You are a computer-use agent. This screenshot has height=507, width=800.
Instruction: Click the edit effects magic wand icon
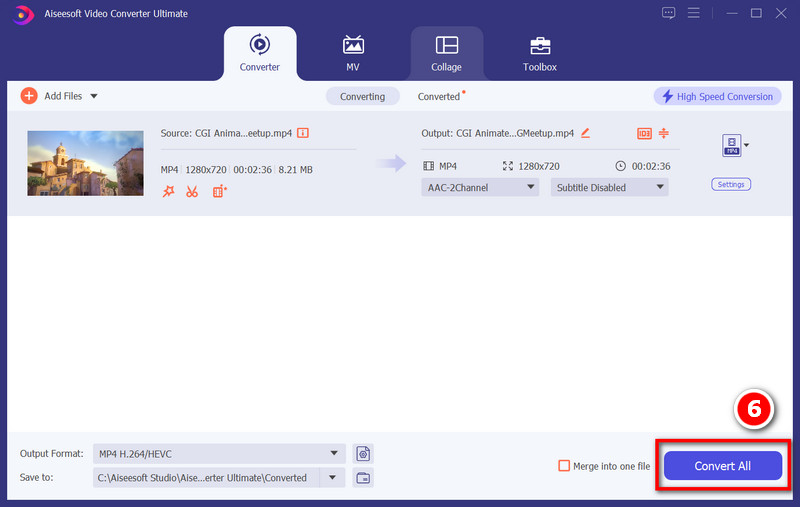(168, 191)
